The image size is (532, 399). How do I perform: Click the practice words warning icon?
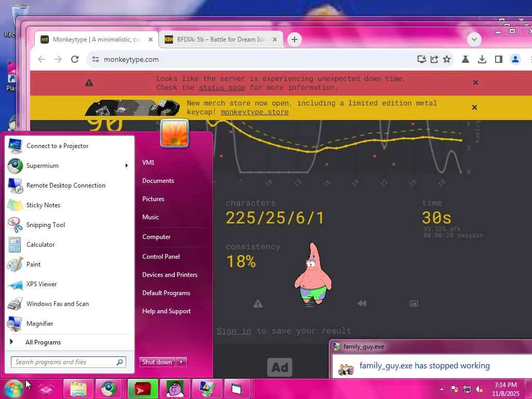pyautogui.click(x=258, y=303)
